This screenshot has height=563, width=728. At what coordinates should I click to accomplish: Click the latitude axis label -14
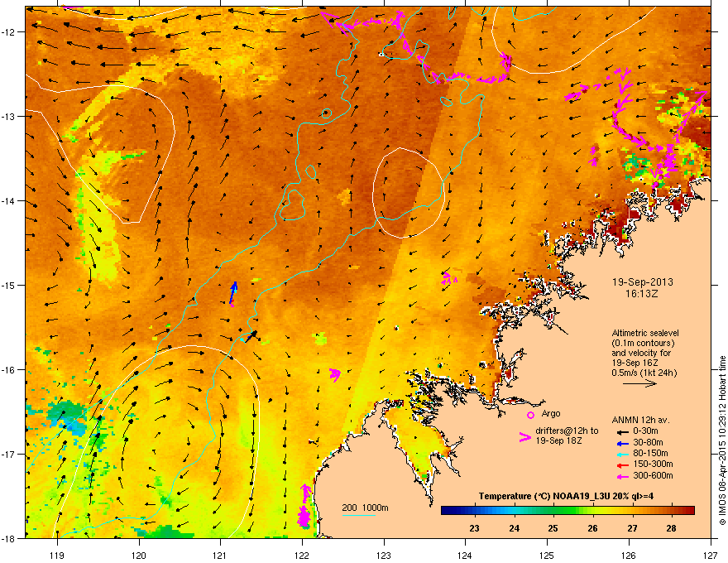9,201
